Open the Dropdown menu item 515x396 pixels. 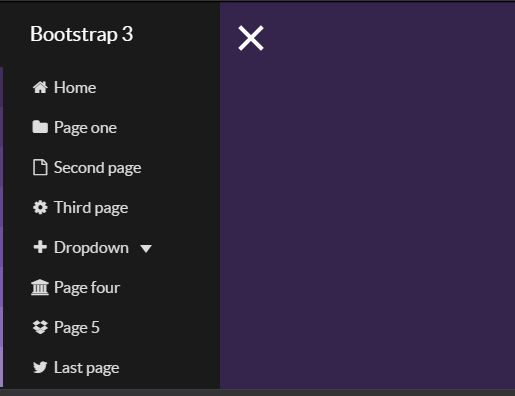92,247
